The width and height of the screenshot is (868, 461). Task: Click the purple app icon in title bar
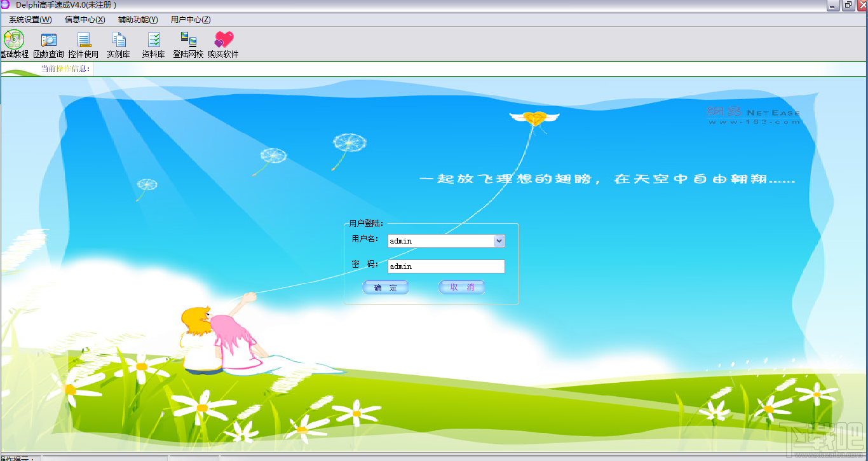pos(5,5)
